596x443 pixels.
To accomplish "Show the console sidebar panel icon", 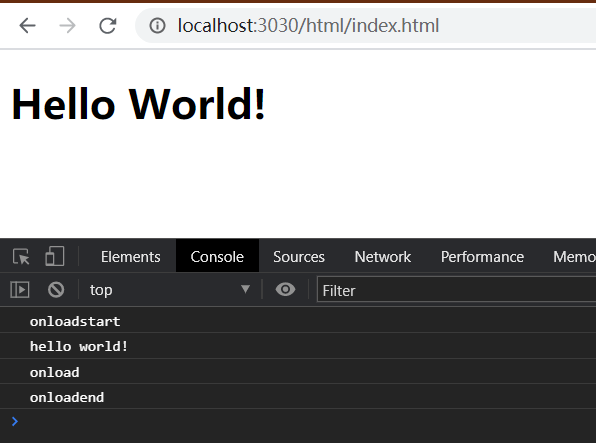I will (20, 290).
